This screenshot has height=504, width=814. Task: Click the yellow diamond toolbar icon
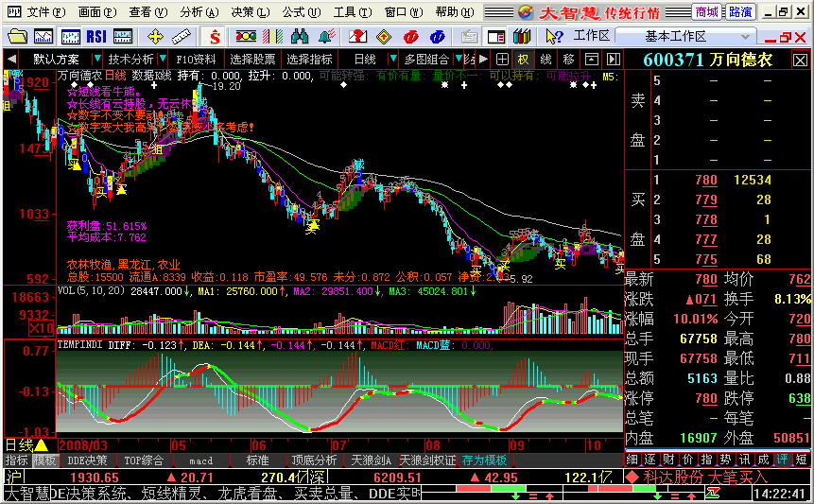(384, 36)
